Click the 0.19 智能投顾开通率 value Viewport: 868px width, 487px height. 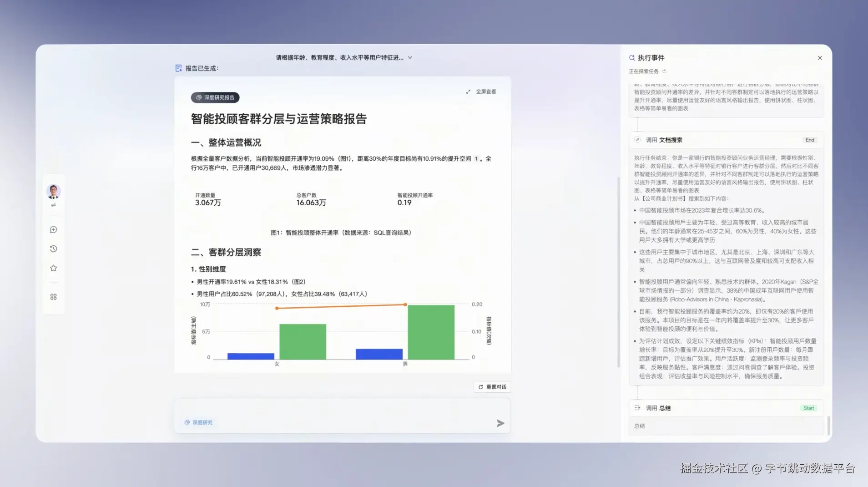(x=404, y=203)
